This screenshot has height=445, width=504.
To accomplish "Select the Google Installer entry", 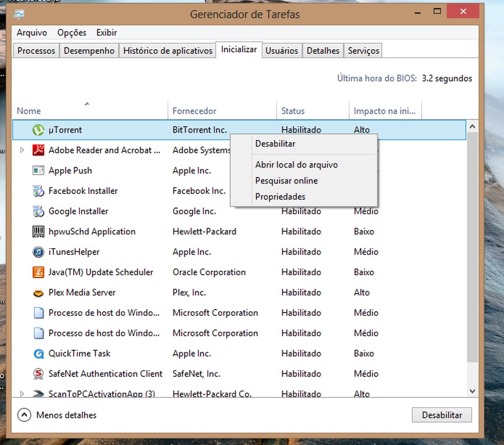I will 78,211.
